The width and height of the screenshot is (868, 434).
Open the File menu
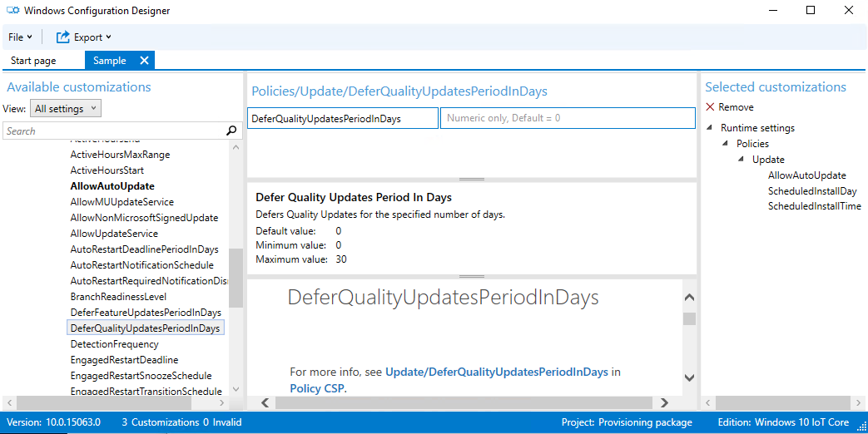click(x=20, y=37)
